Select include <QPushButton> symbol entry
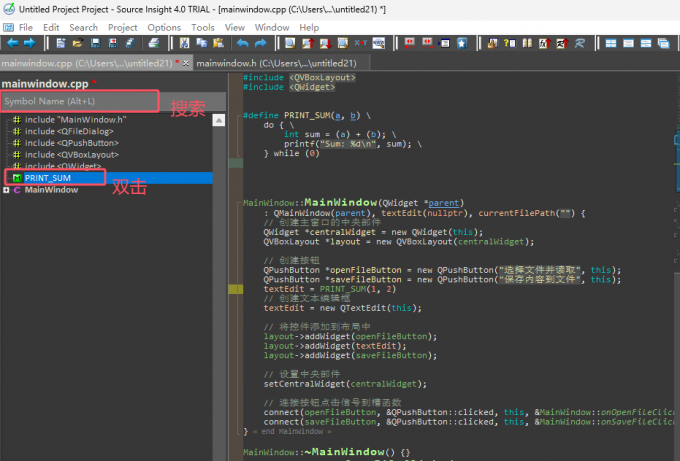The image size is (680, 461). tap(72, 143)
